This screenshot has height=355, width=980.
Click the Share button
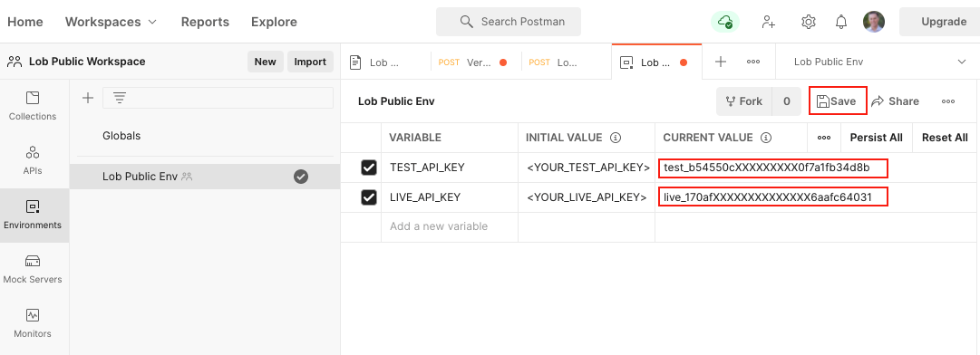pyautogui.click(x=895, y=101)
